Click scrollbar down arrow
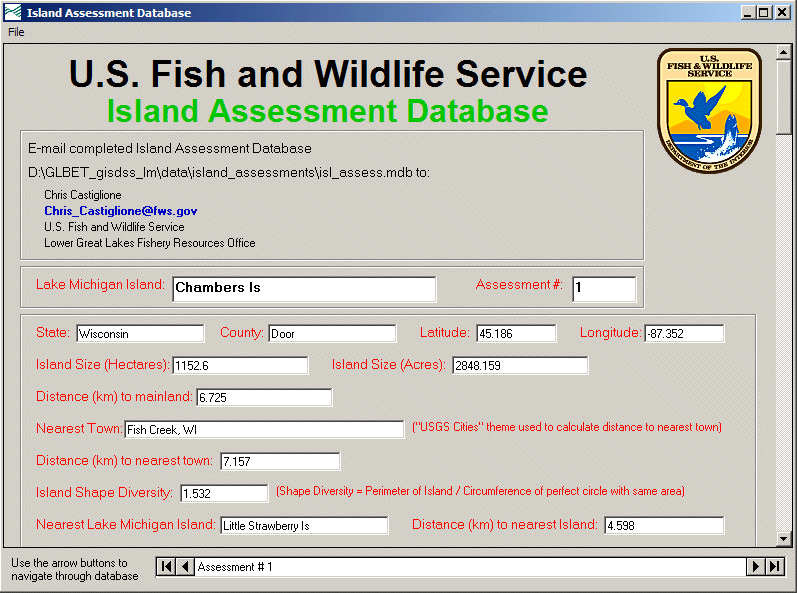This screenshot has height=593, width=797. click(783, 539)
